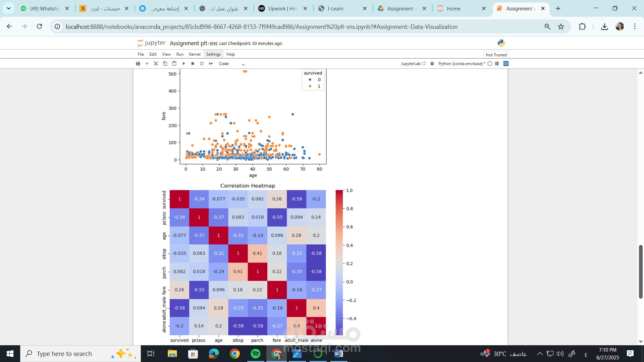Cut the selected cell with the scissors icon
The width and height of the screenshot is (644, 362).
coord(156,64)
